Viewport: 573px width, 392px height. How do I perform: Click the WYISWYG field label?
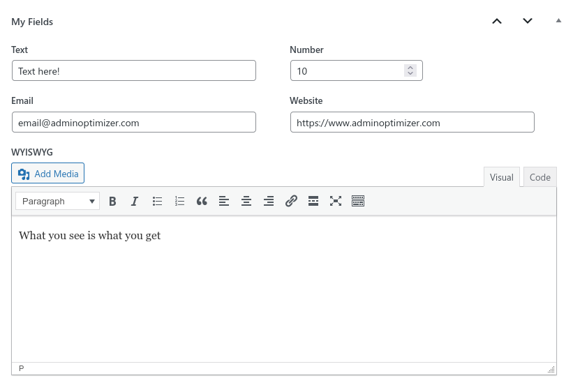[x=32, y=152]
